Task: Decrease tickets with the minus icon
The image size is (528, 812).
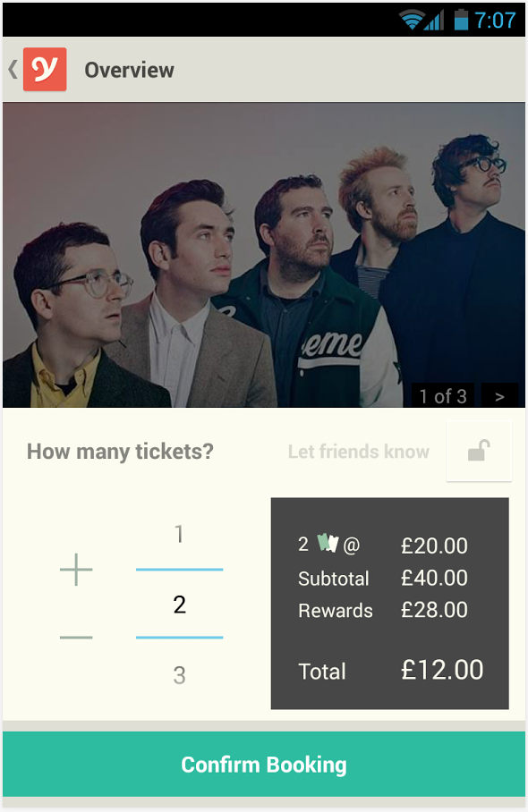Action: (x=76, y=638)
